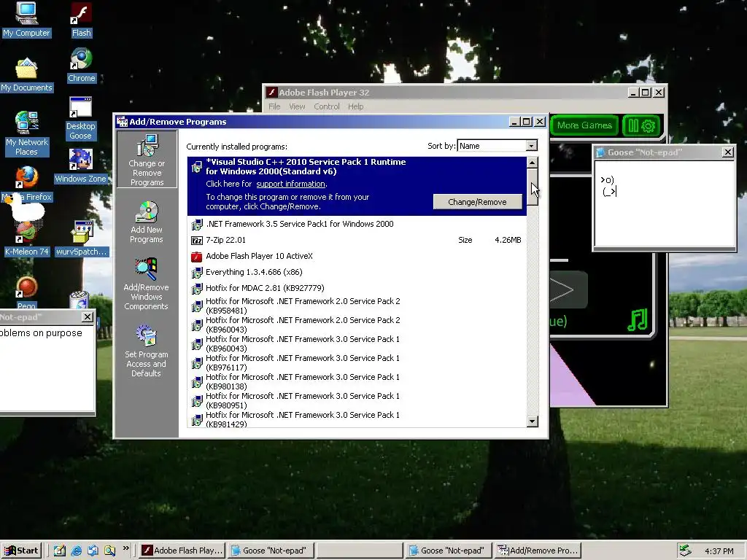Launch the Peggle red ball shortcut
747x560 pixels.
tap(27, 293)
